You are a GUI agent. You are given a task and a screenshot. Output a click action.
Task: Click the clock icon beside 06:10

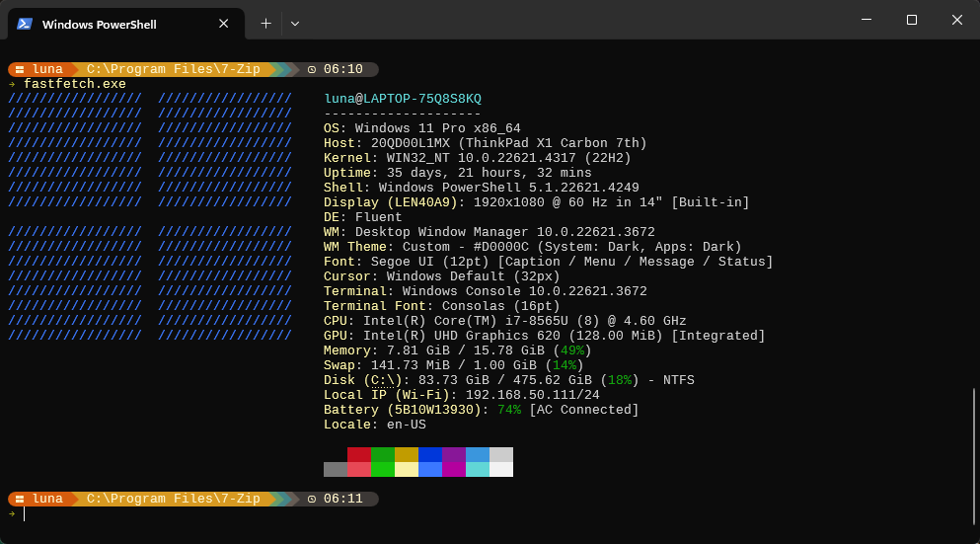[x=311, y=69]
